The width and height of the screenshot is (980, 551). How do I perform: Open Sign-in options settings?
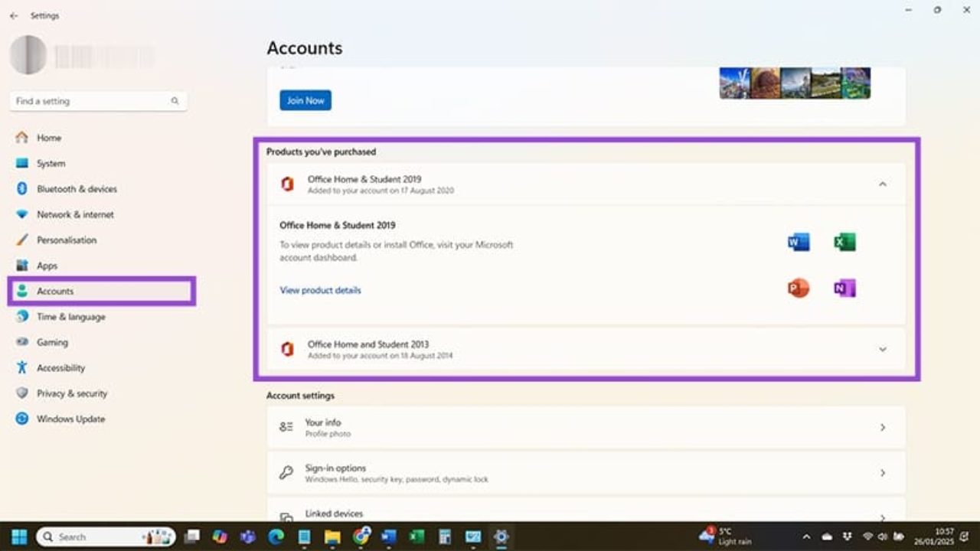(x=586, y=473)
